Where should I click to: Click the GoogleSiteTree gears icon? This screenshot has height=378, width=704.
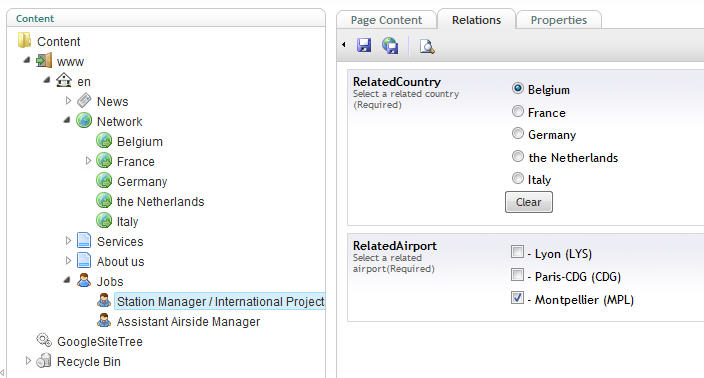(x=44, y=340)
